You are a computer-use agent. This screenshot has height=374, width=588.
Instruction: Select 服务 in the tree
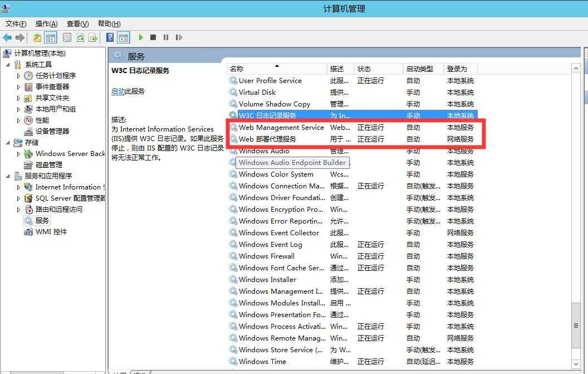(42, 220)
